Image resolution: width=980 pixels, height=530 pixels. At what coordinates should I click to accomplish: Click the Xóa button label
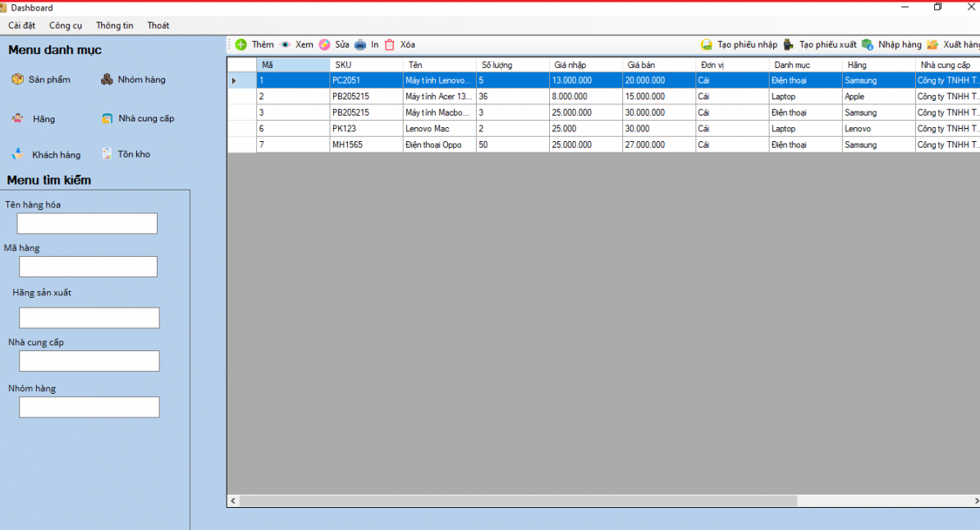[407, 44]
